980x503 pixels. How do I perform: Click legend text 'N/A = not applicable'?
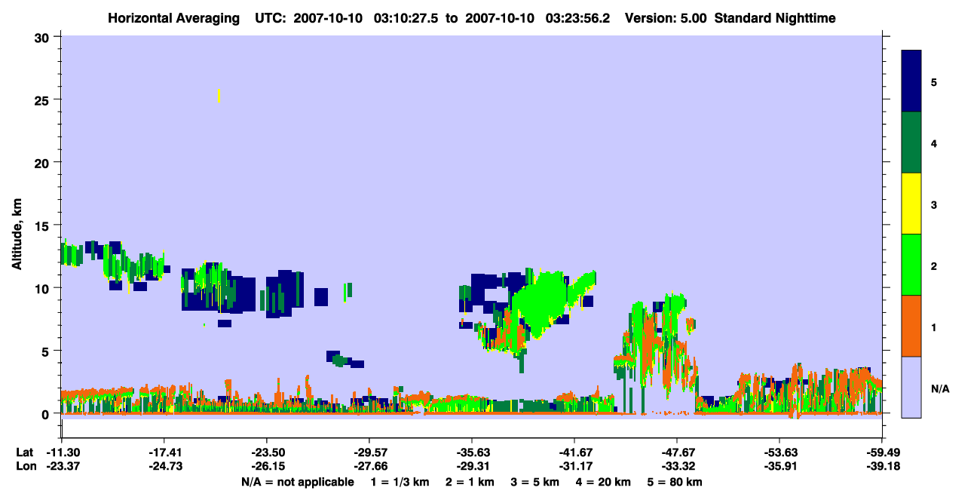coord(297,482)
